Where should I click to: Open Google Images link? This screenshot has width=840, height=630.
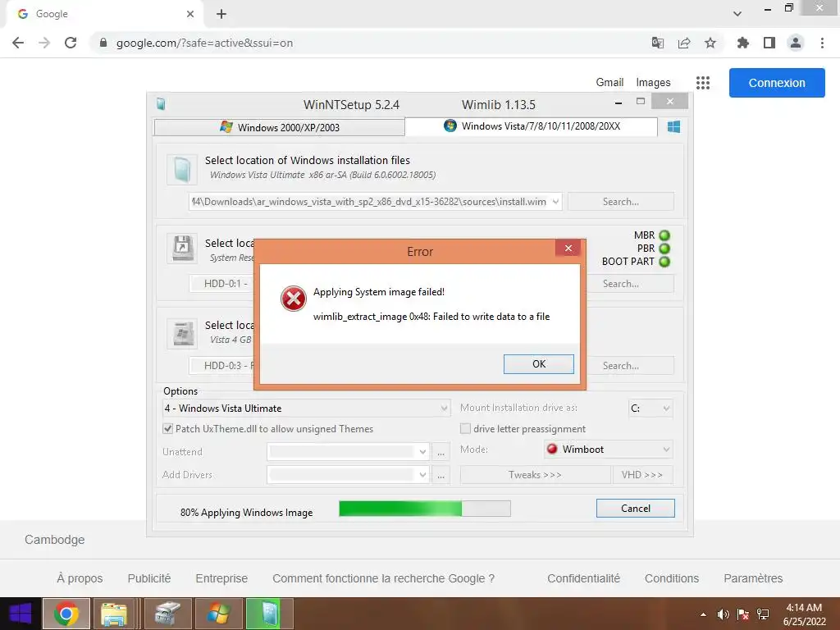tap(653, 83)
